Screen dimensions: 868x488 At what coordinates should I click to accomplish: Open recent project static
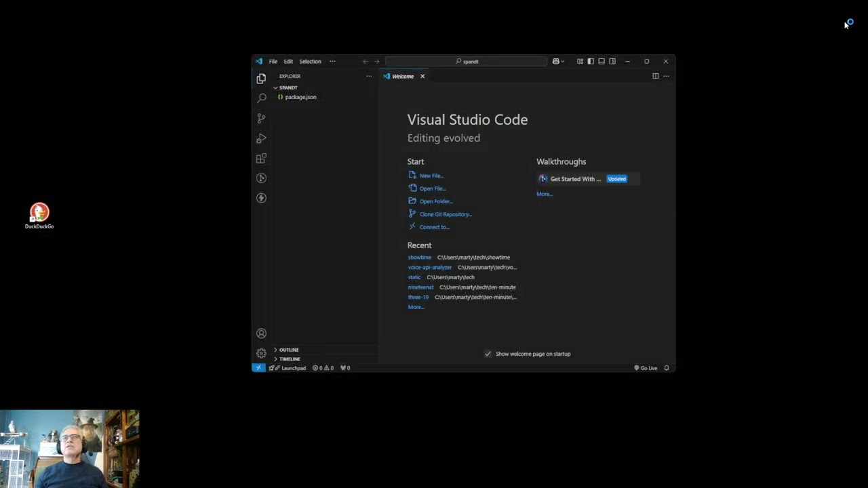pyautogui.click(x=414, y=277)
